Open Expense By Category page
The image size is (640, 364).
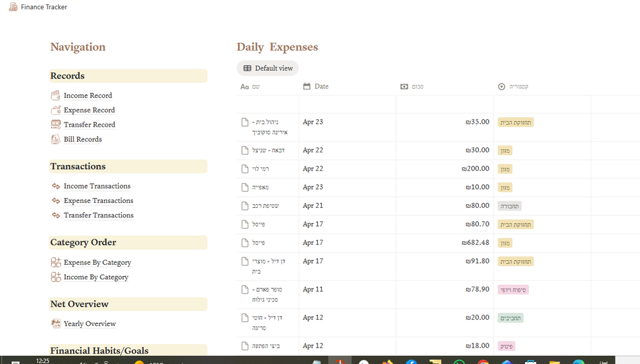pyautogui.click(x=97, y=262)
